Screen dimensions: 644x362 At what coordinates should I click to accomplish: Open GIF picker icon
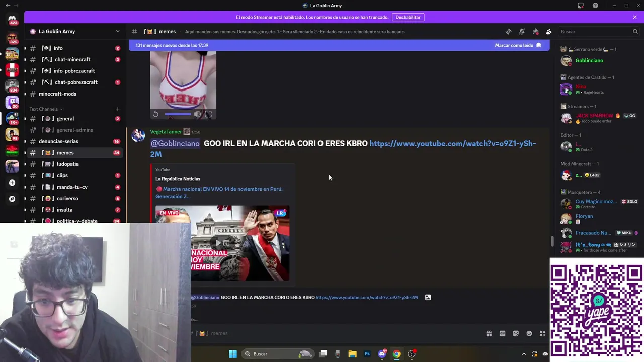[x=502, y=333]
